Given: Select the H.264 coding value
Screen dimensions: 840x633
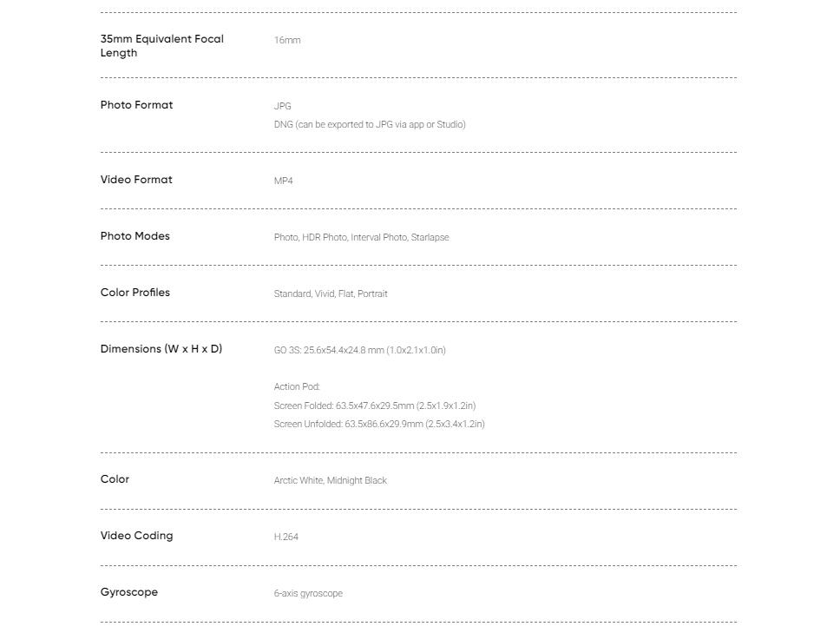Looking at the screenshot, I should [x=286, y=537].
